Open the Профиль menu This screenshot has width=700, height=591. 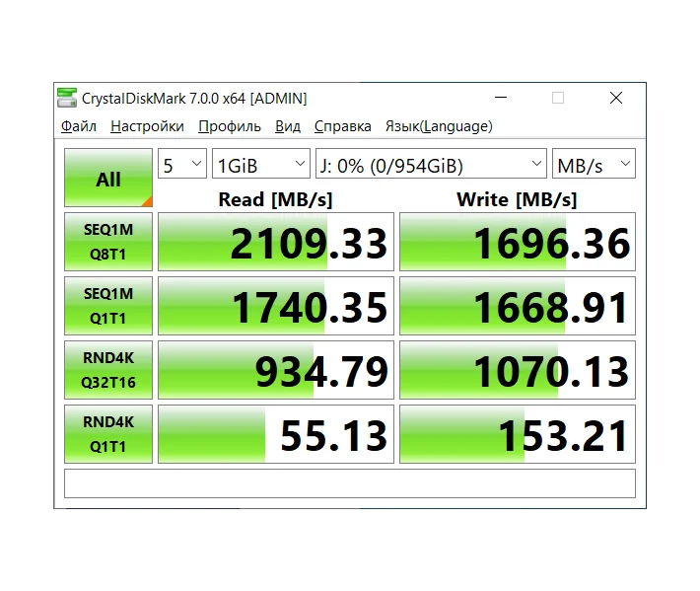click(230, 126)
